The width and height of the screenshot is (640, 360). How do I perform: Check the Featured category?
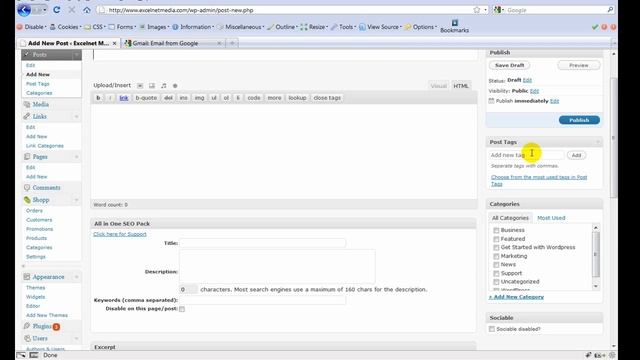[x=496, y=239]
